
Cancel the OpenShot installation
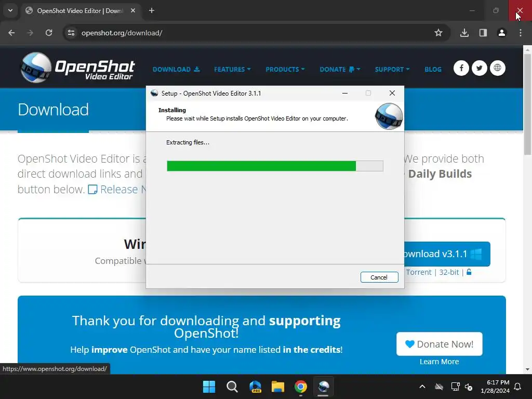[379, 277]
